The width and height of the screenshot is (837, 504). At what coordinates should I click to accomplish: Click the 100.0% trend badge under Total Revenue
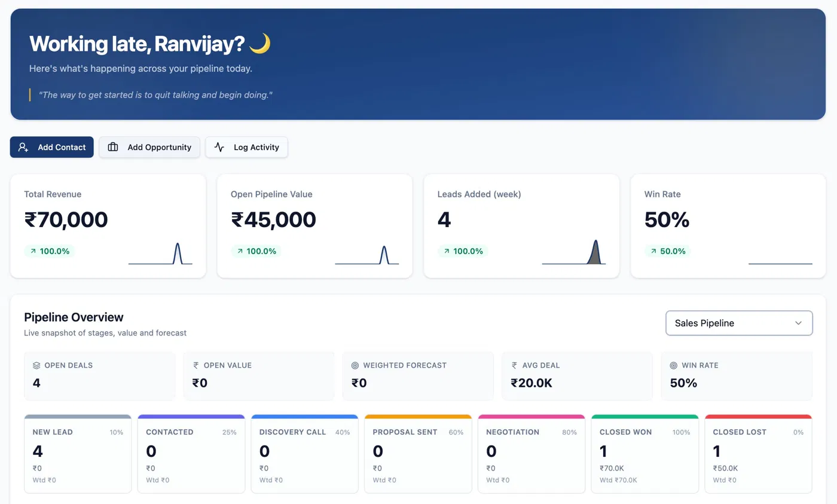click(x=50, y=251)
